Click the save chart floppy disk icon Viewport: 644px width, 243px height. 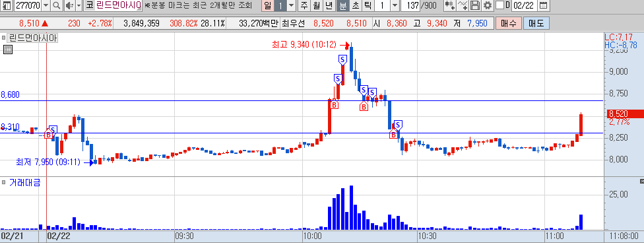[x=475, y=6]
